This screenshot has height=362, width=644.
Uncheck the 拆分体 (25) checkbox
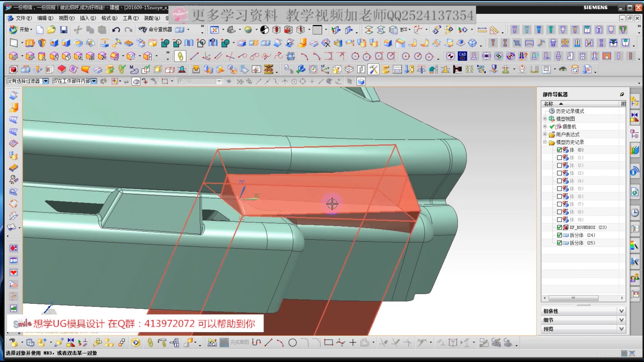point(559,243)
